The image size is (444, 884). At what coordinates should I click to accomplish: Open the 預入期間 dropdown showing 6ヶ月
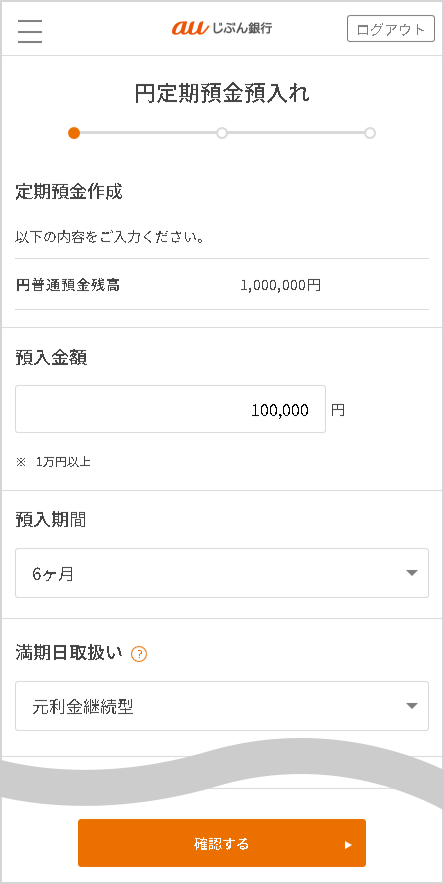pyautogui.click(x=222, y=573)
